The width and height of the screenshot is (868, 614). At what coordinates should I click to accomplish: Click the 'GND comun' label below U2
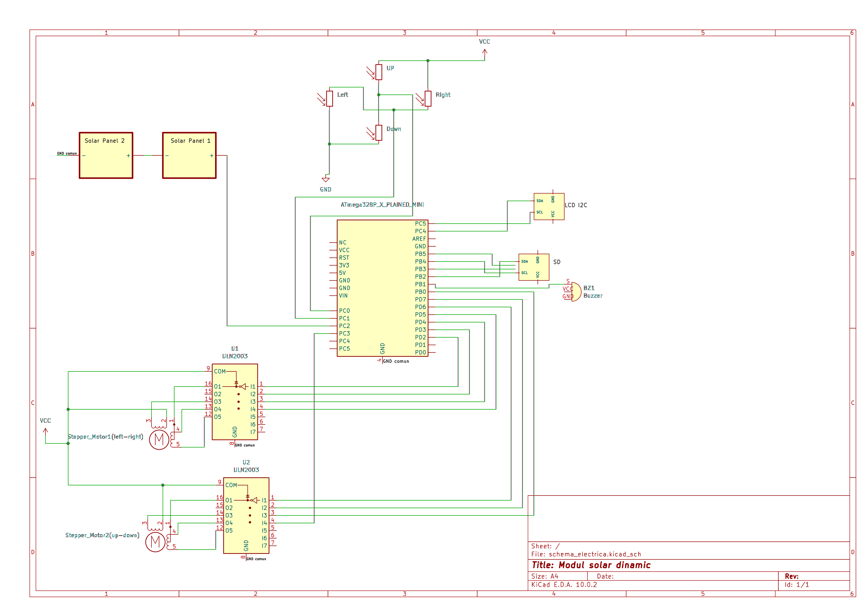point(256,559)
